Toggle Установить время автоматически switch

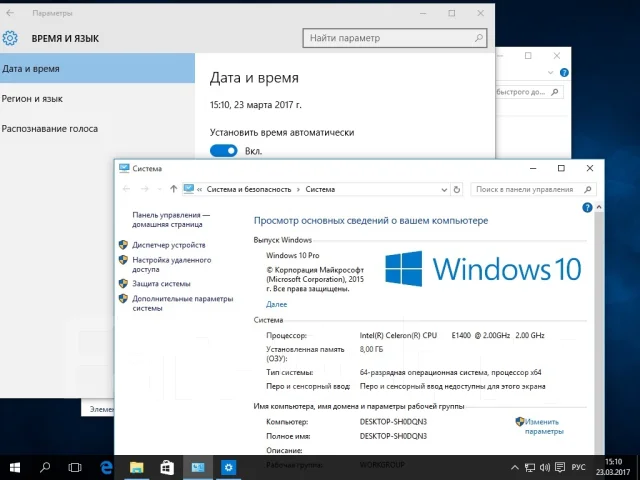pyautogui.click(x=223, y=151)
